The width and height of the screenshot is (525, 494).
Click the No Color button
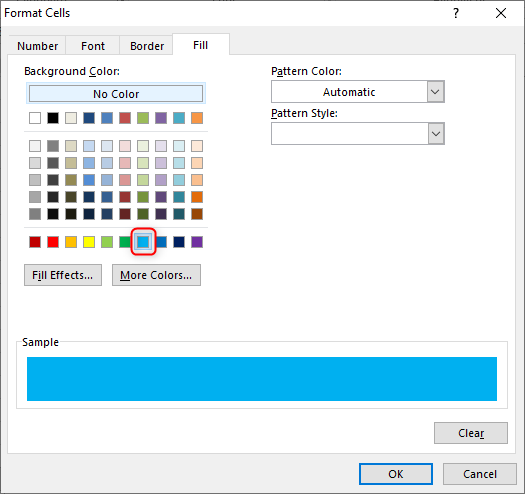[x=116, y=94]
